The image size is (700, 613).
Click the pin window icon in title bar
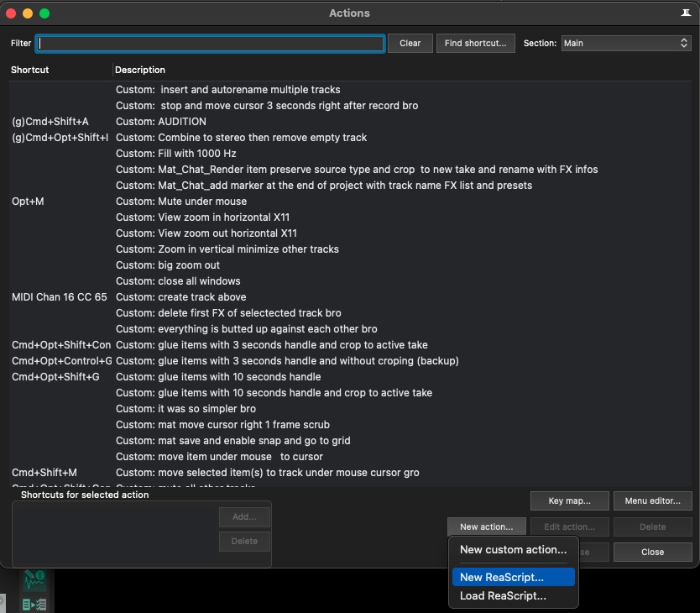[686, 13]
